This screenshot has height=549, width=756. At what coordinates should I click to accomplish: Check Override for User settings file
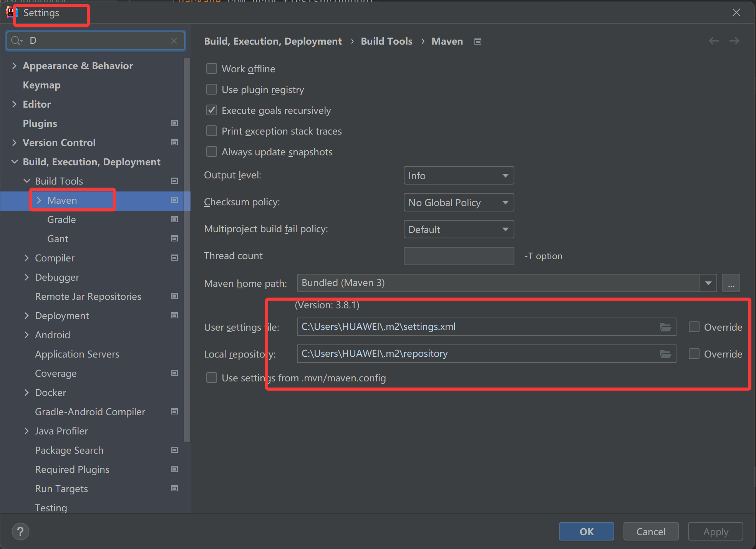(x=694, y=327)
